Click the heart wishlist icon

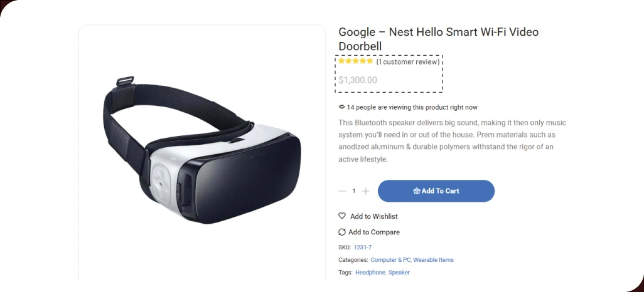pos(341,216)
